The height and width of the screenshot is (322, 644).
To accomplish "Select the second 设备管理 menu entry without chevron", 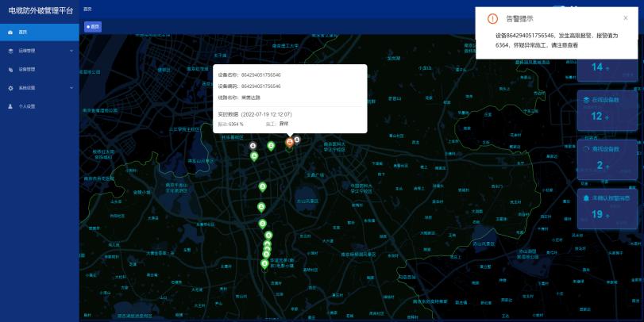I will pyautogui.click(x=27, y=69).
